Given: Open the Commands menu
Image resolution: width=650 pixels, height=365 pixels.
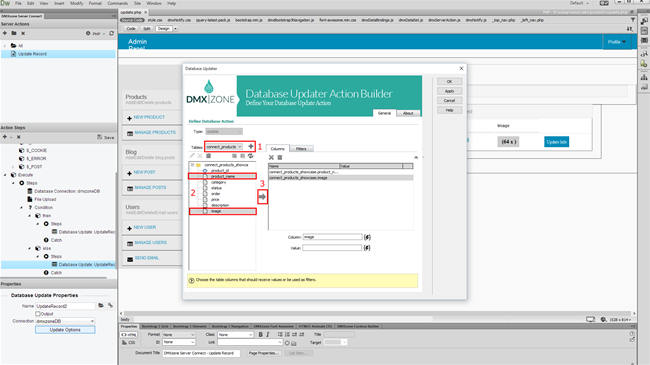Looking at the screenshot, I should coord(118,3).
